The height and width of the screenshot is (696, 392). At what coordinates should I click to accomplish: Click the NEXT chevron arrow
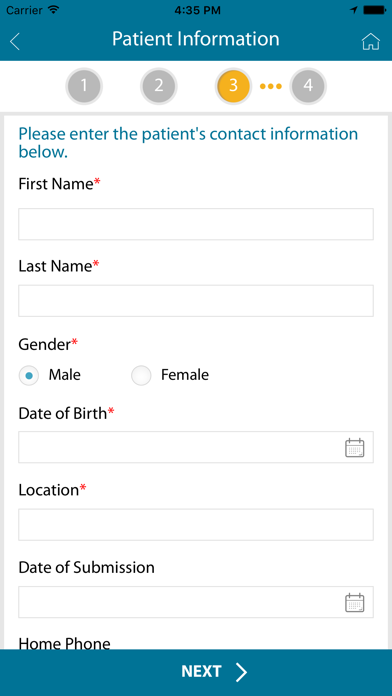pos(241,672)
